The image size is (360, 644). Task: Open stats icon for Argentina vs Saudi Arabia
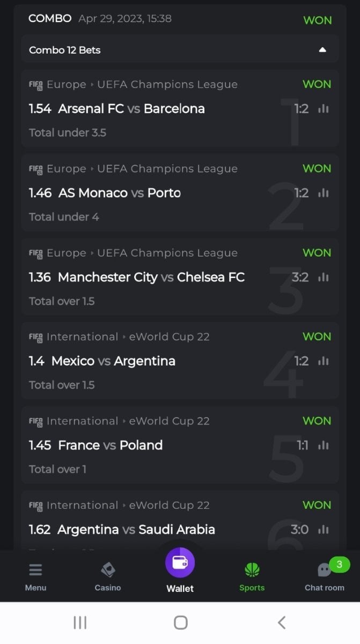[x=323, y=530]
